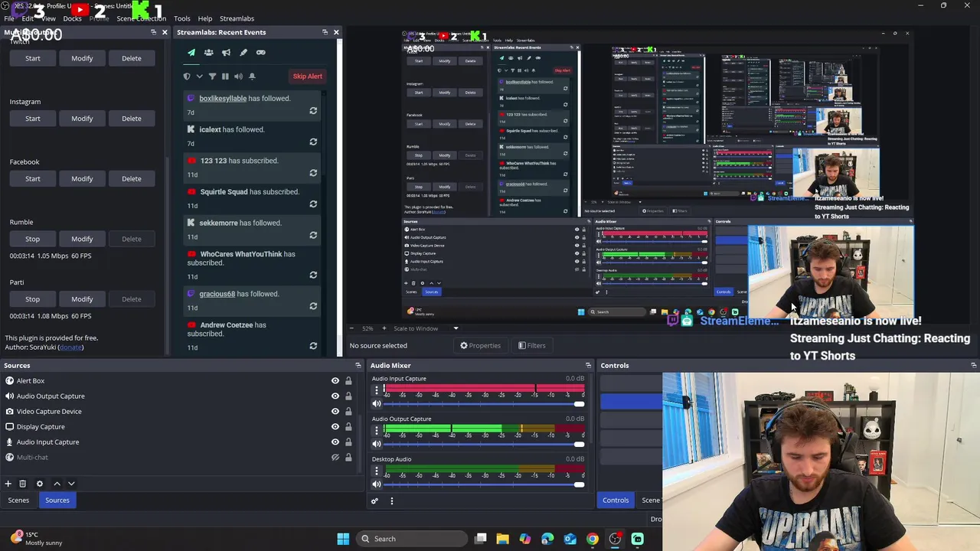Adjust the Audio Output Capture volume slider

click(x=485, y=444)
